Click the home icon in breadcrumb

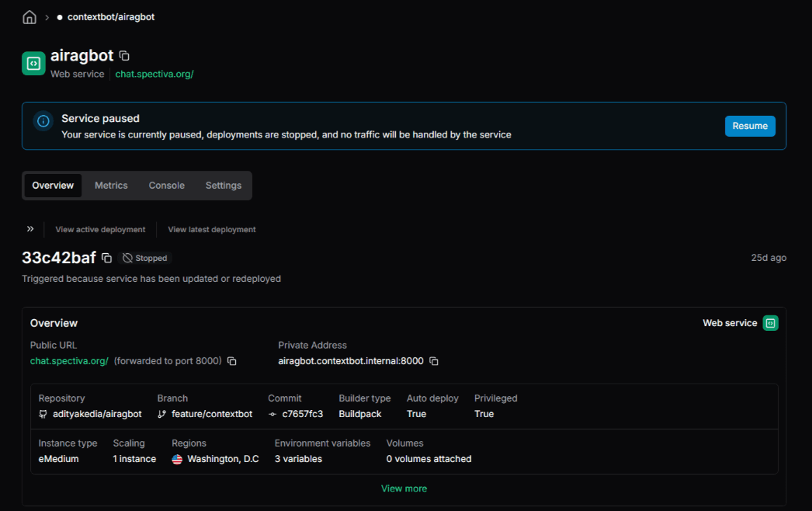click(29, 17)
